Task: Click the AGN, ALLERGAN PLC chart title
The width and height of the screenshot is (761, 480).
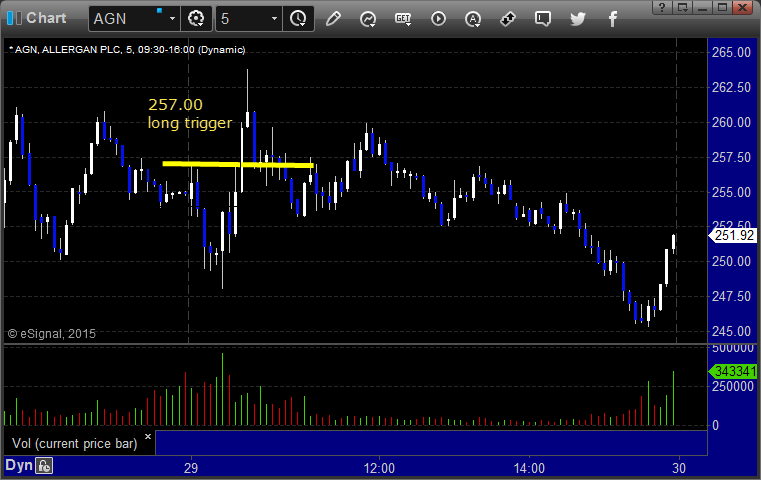Action: [x=127, y=50]
